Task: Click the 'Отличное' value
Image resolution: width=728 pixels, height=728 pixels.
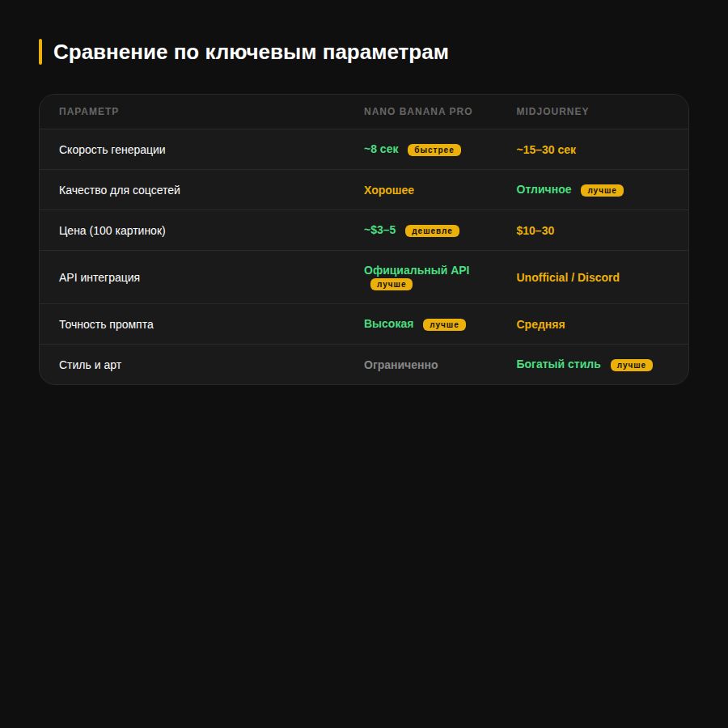Action: point(544,189)
